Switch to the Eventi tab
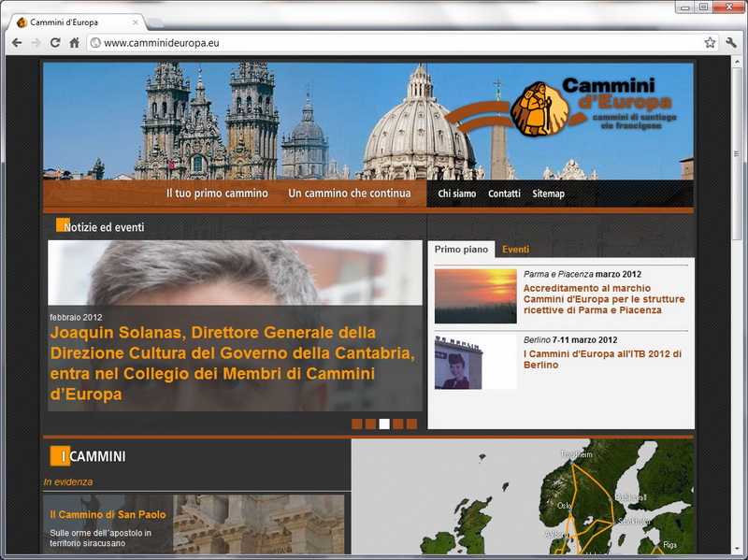 tap(515, 250)
